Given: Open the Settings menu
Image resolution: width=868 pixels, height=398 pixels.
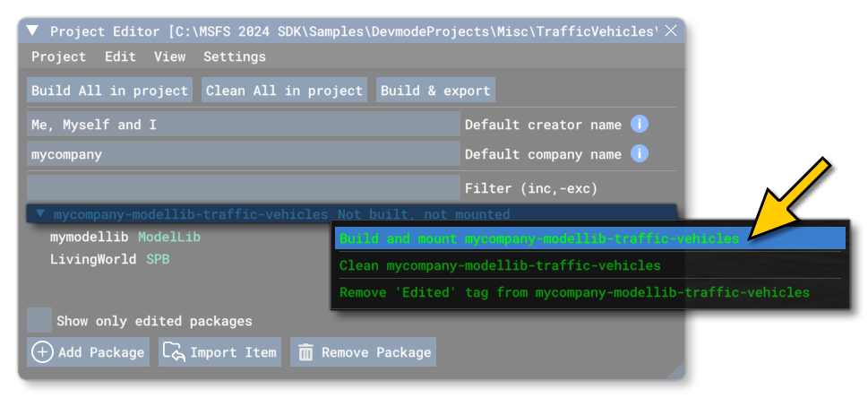Looking at the screenshot, I should point(234,56).
